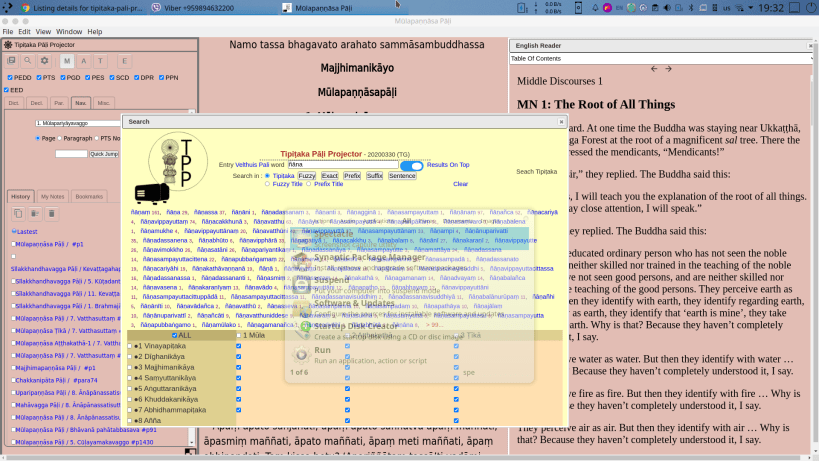The image size is (819, 461).
Task: Expand hidden system tray icons arrow
Action: 751,8
